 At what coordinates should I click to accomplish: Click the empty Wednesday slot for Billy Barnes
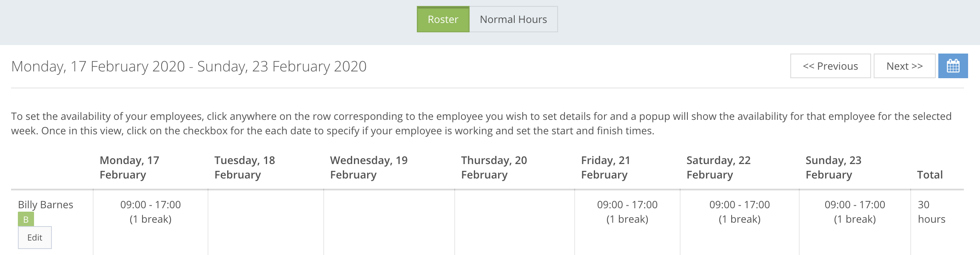pos(389,221)
